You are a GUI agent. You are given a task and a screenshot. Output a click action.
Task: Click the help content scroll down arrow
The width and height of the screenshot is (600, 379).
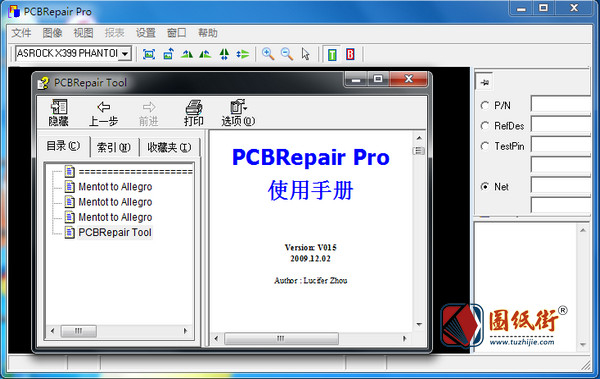(x=419, y=325)
